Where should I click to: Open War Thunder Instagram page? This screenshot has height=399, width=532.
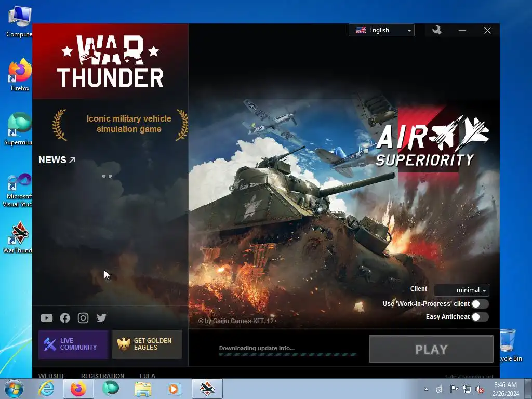pyautogui.click(x=83, y=318)
